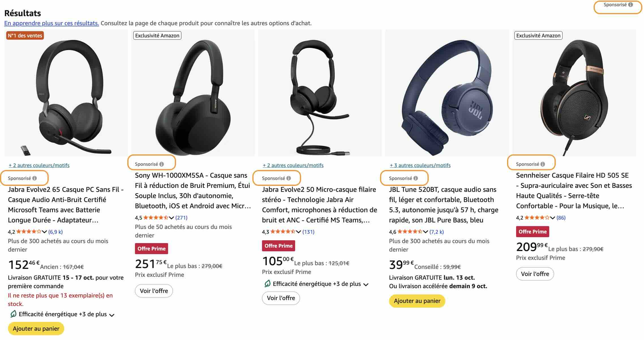
Task: Click energy efficiency leaf icon under Jabra Evolve2 65
Action: (13, 314)
